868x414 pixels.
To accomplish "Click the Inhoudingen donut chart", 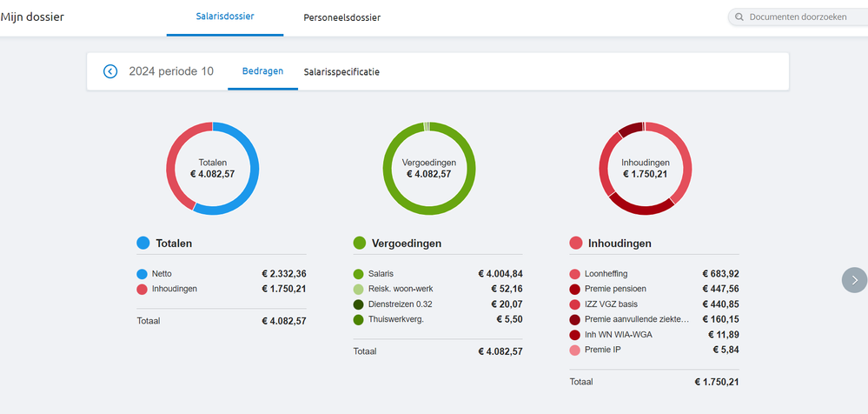I will (646, 169).
